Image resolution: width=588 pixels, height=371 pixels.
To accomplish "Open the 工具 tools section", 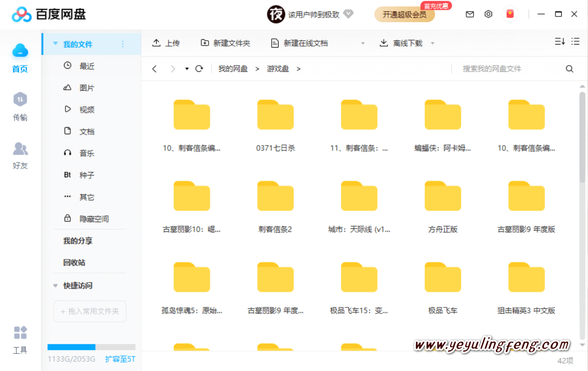I will (20, 339).
